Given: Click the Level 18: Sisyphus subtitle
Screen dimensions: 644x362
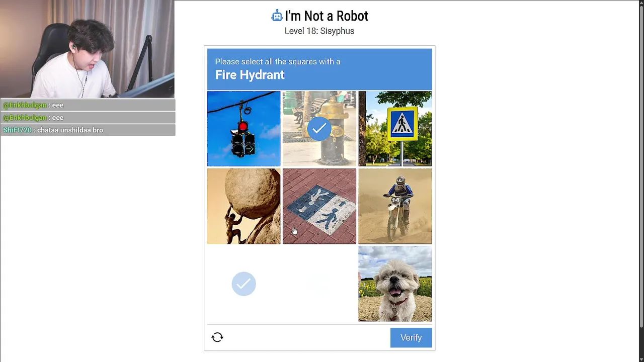Looking at the screenshot, I should [319, 31].
